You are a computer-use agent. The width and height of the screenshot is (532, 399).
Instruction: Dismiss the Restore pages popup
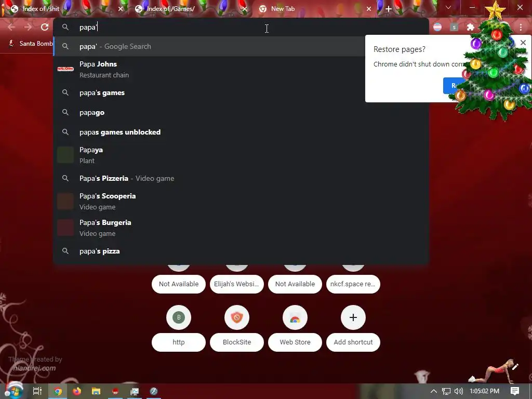(x=523, y=43)
